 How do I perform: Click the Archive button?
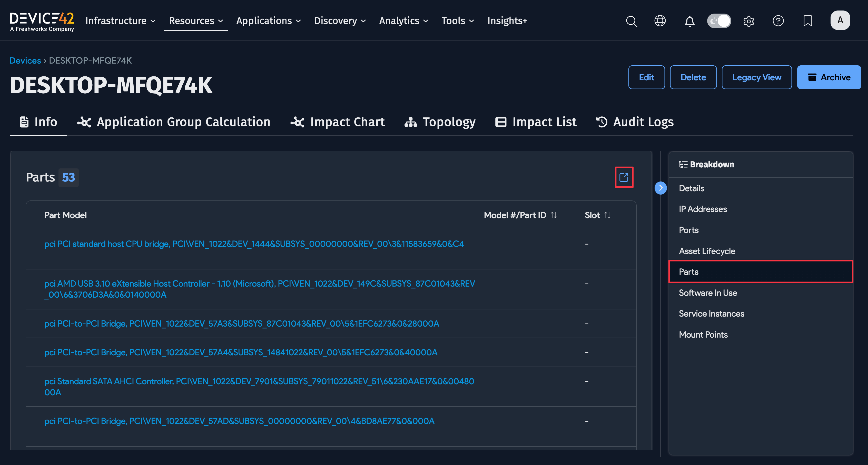828,77
